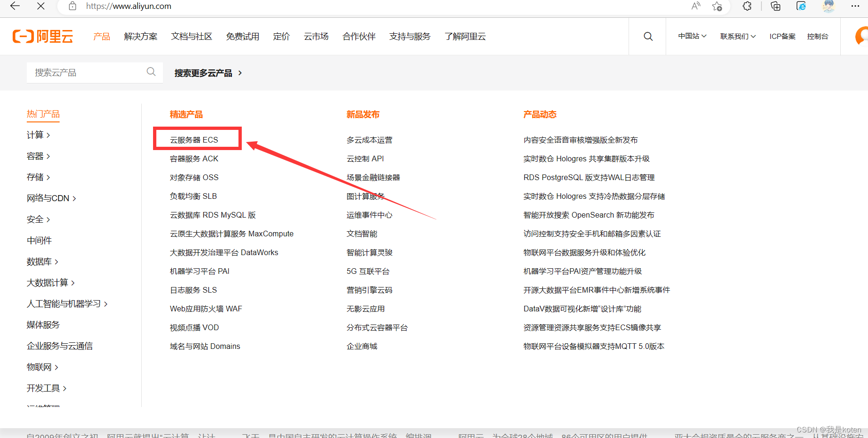
Task: Click the Edge sidebar icon
Action: [x=801, y=6]
